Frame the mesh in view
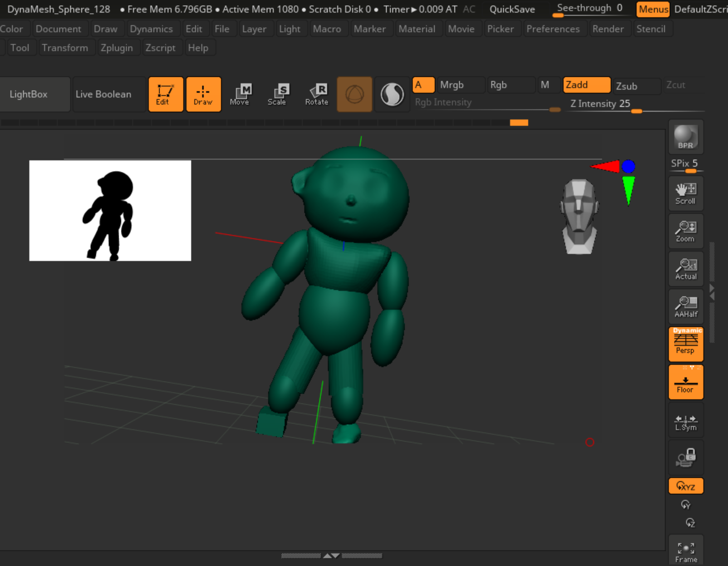The height and width of the screenshot is (566, 728). click(686, 551)
